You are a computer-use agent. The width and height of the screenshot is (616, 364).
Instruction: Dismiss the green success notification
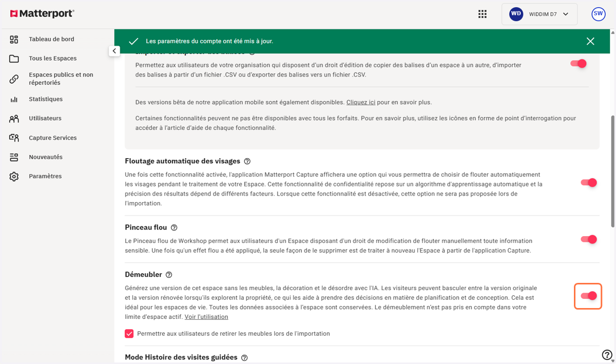pyautogui.click(x=590, y=41)
